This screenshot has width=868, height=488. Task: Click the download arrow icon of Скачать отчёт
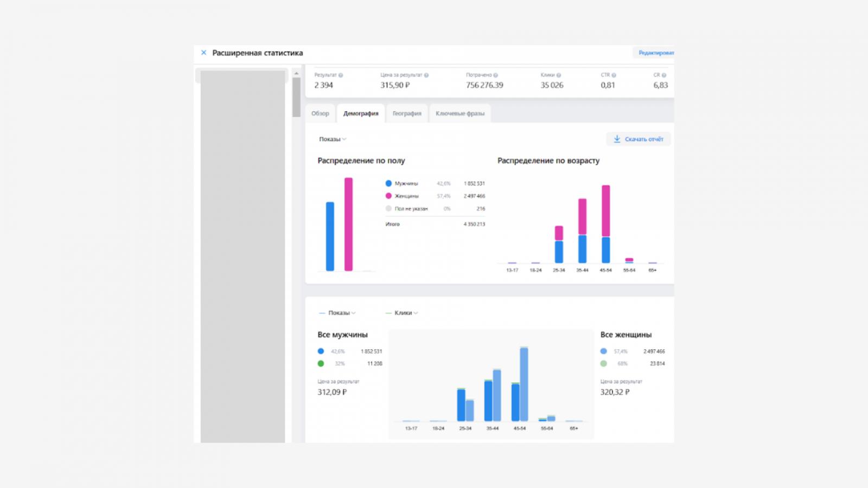click(617, 139)
